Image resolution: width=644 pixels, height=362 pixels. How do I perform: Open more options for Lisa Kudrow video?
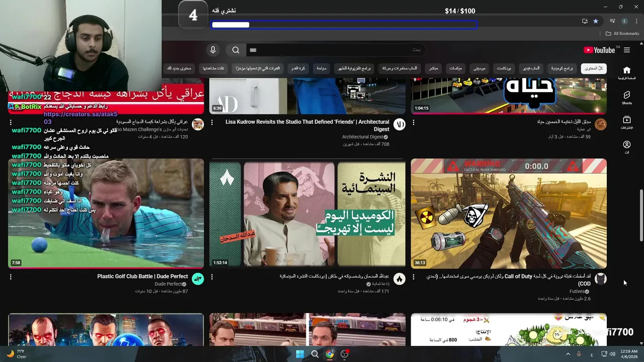pyautogui.click(x=212, y=122)
